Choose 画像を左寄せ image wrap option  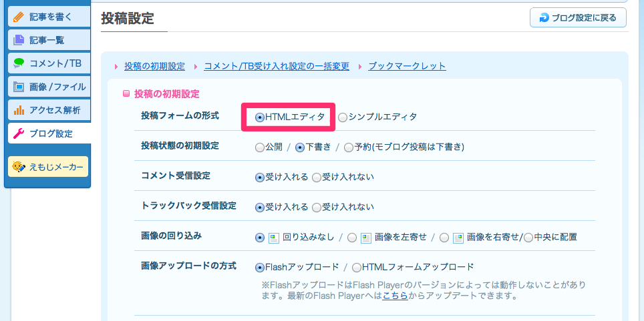[351, 238]
